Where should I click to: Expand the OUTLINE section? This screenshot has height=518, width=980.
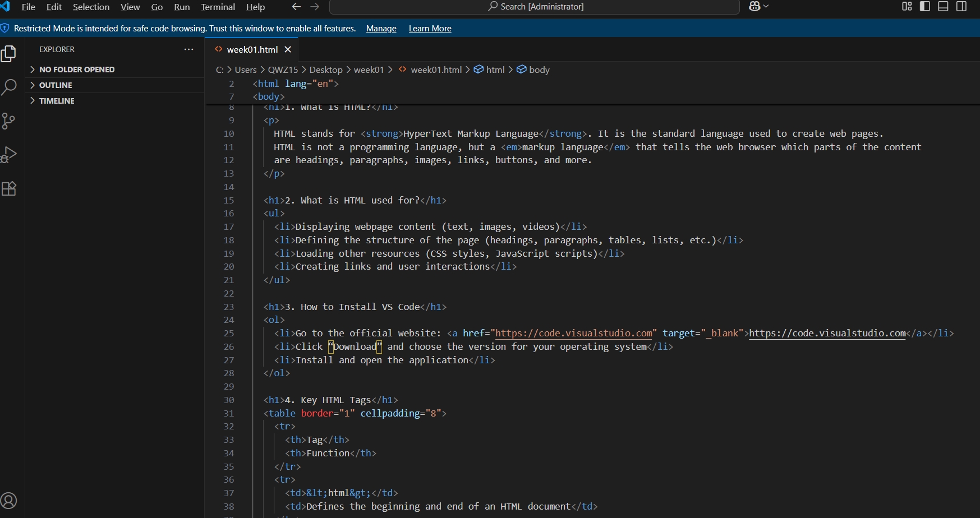115,85
